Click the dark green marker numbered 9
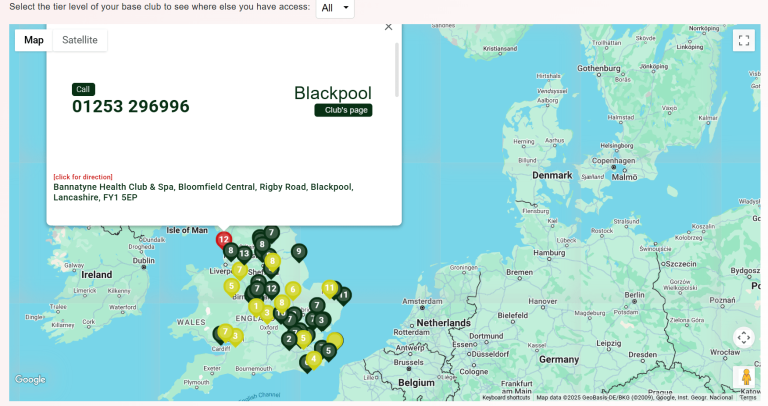This screenshot has height=406, width=768. (298, 252)
